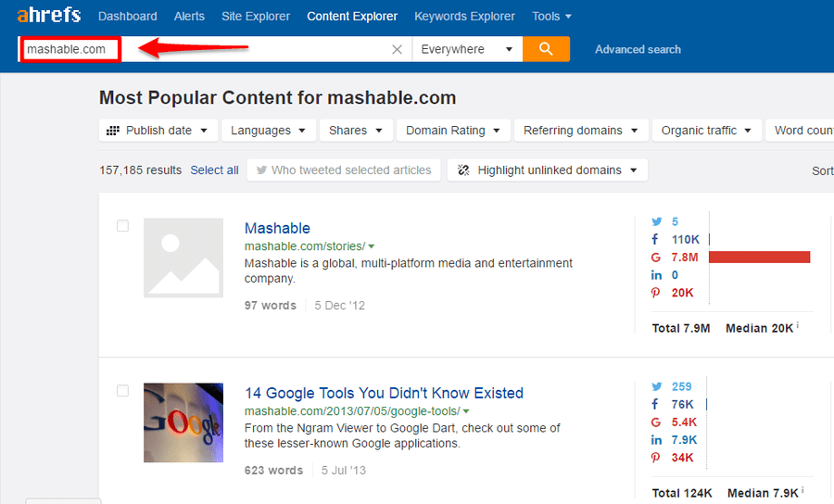Viewport: 834px width, 504px height.
Task: Click the Pinterest icon for Google Tools article
Action: 656,458
